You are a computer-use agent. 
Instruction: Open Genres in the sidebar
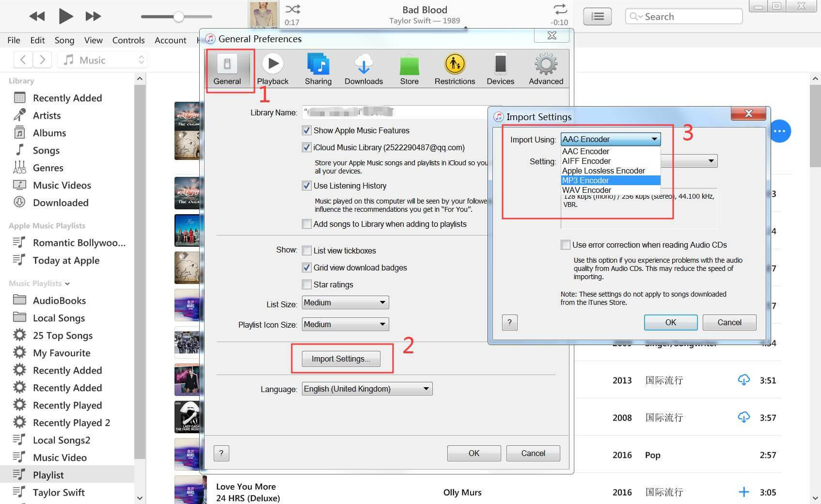coord(48,168)
